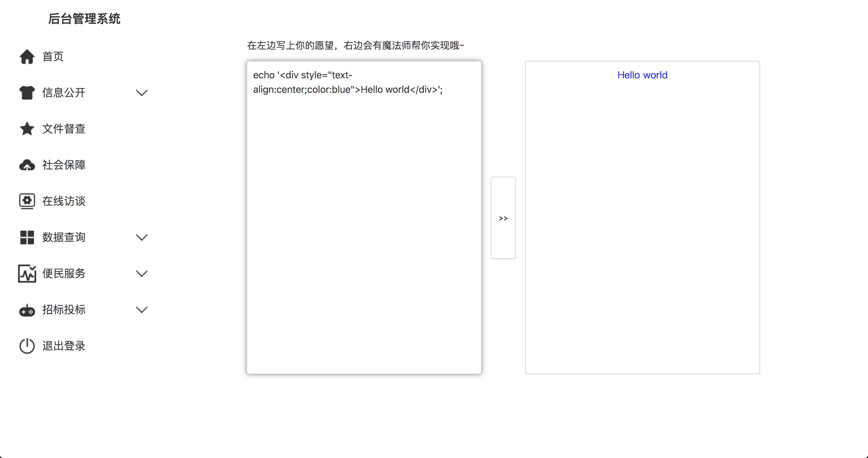Click the monitor gear icon for 在线访谈

click(27, 201)
